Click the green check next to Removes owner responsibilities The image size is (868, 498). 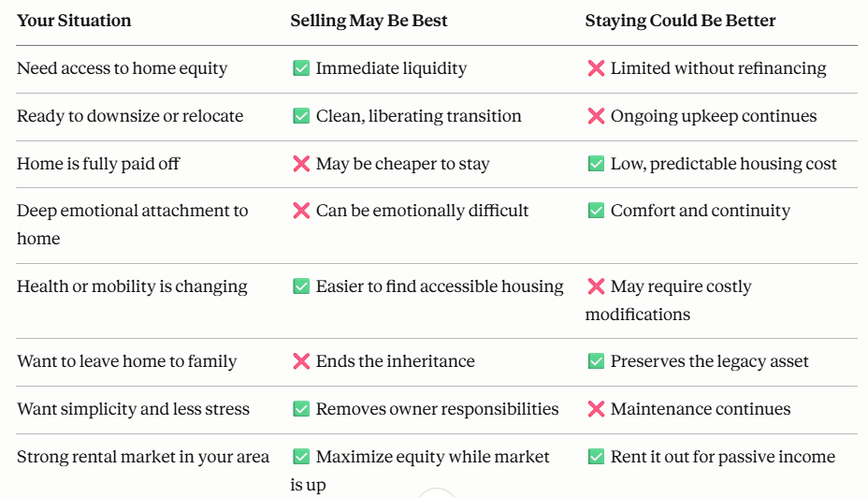tap(301, 409)
